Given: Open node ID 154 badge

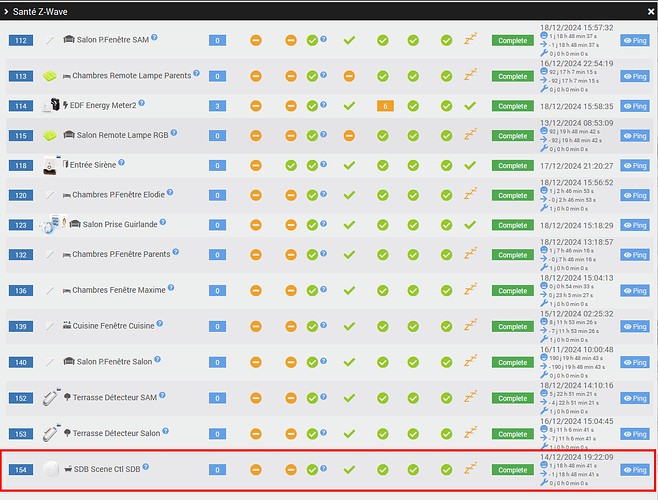Looking at the screenshot, I should tap(21, 470).
